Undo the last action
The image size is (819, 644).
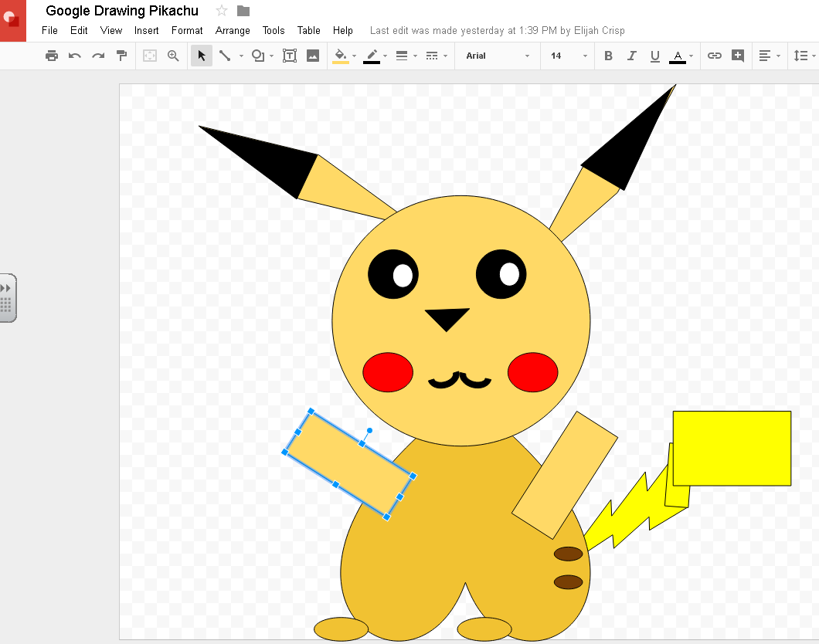75,56
